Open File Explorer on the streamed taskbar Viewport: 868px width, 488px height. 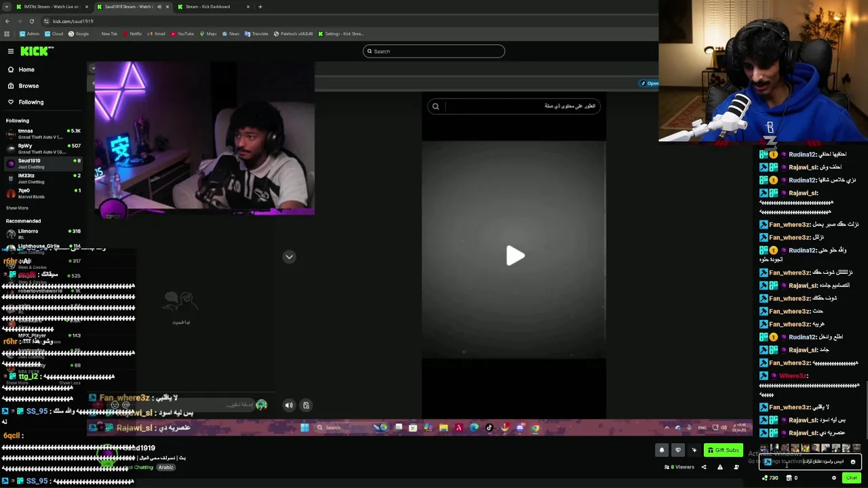[443, 428]
